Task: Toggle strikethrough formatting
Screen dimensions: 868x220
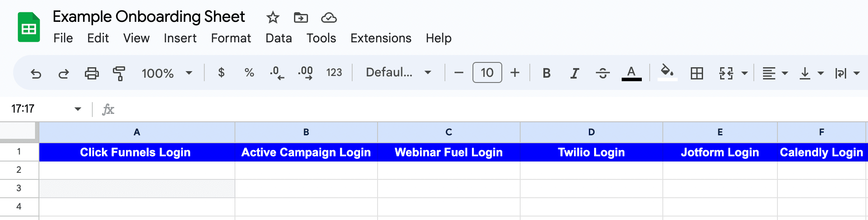Action: click(x=602, y=73)
